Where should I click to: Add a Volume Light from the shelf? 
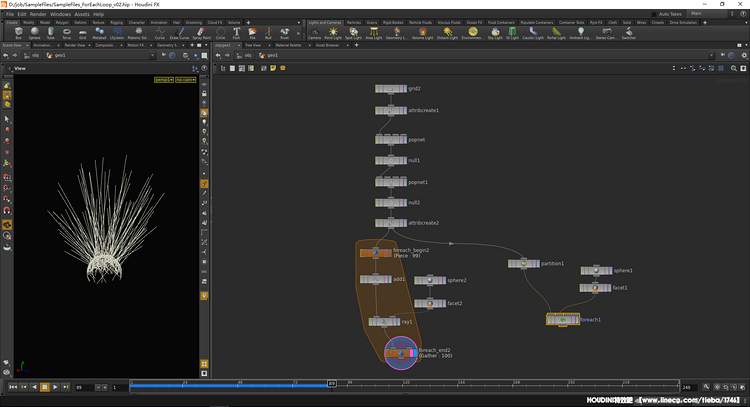point(422,33)
